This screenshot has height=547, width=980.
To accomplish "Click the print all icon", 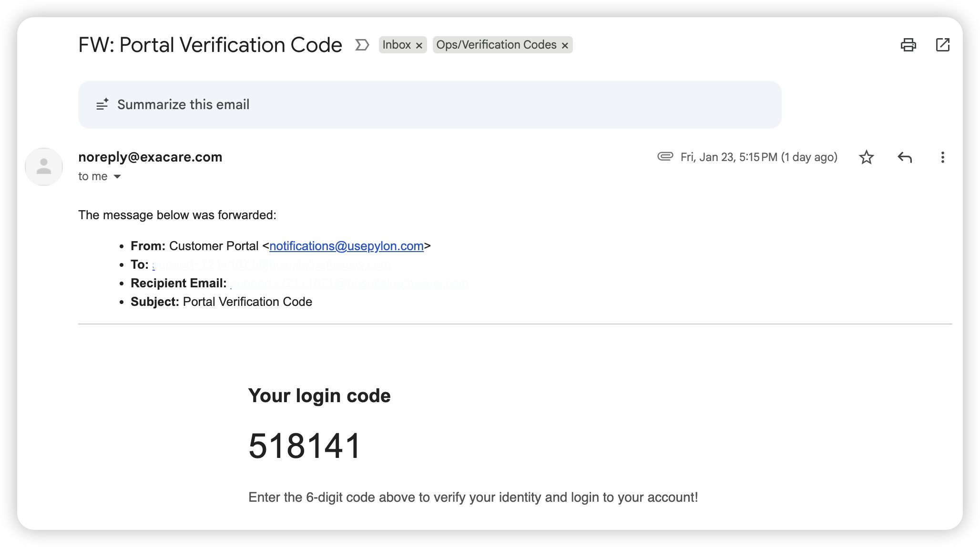I will (908, 45).
